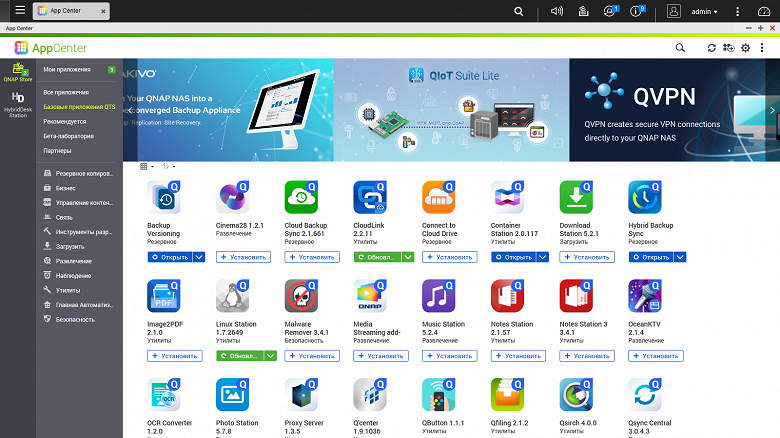Image resolution: width=780 pixels, height=438 pixels.
Task: Click the CloudLink app icon
Action: click(x=370, y=197)
